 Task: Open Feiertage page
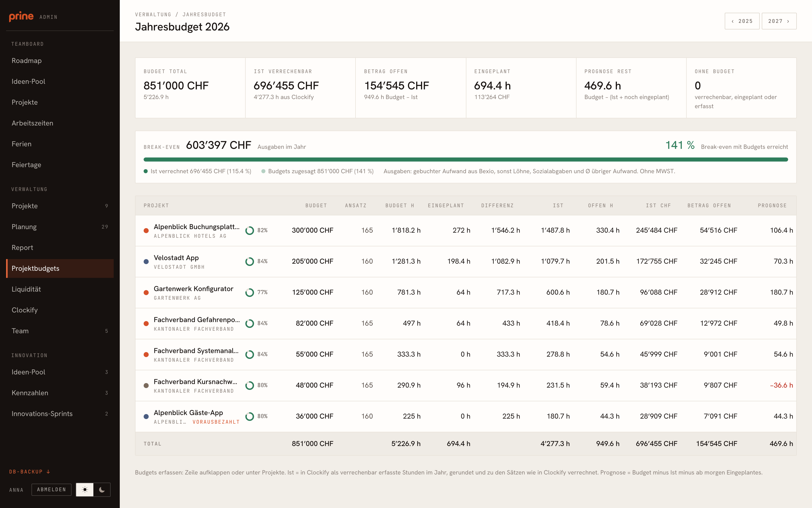pos(60,165)
